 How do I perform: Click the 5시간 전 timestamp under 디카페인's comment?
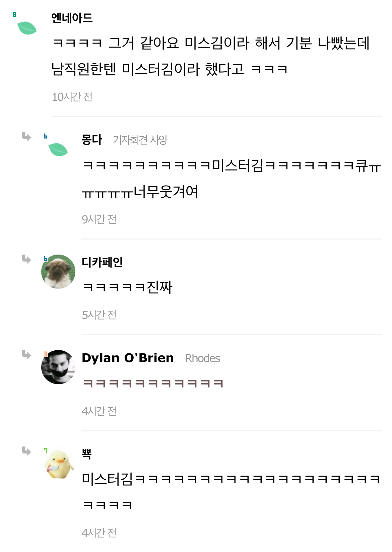[99, 315]
